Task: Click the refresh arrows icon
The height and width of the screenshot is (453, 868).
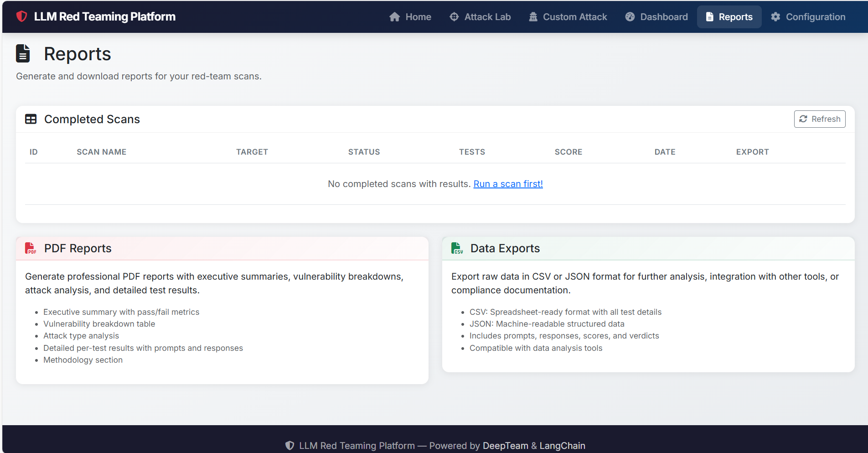Action: pyautogui.click(x=803, y=119)
